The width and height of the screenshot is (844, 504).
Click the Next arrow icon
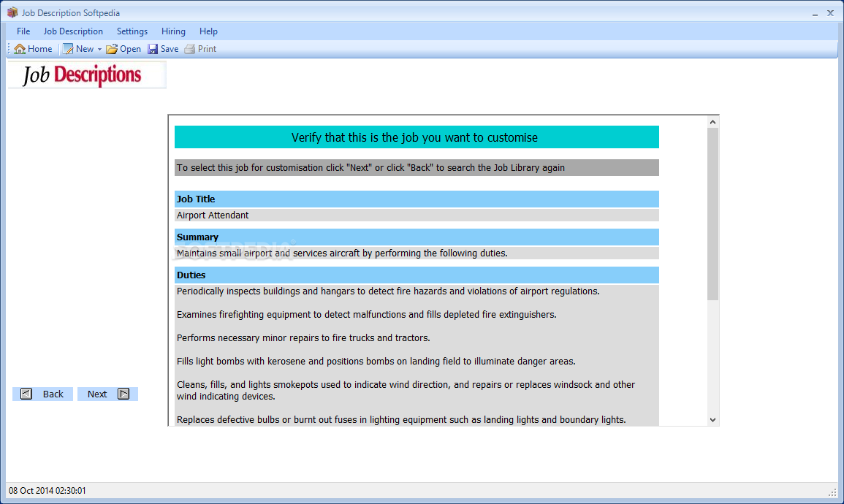[x=123, y=394]
